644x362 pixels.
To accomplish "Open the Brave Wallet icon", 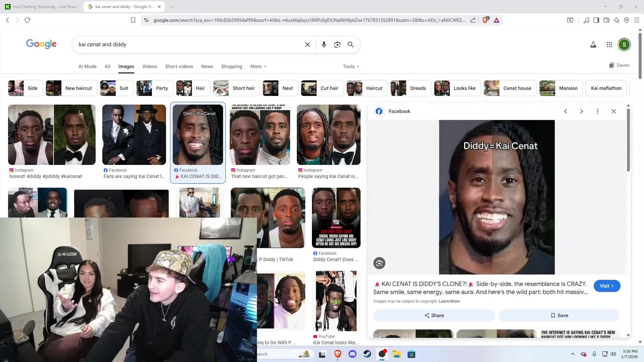I will pyautogui.click(x=606, y=20).
